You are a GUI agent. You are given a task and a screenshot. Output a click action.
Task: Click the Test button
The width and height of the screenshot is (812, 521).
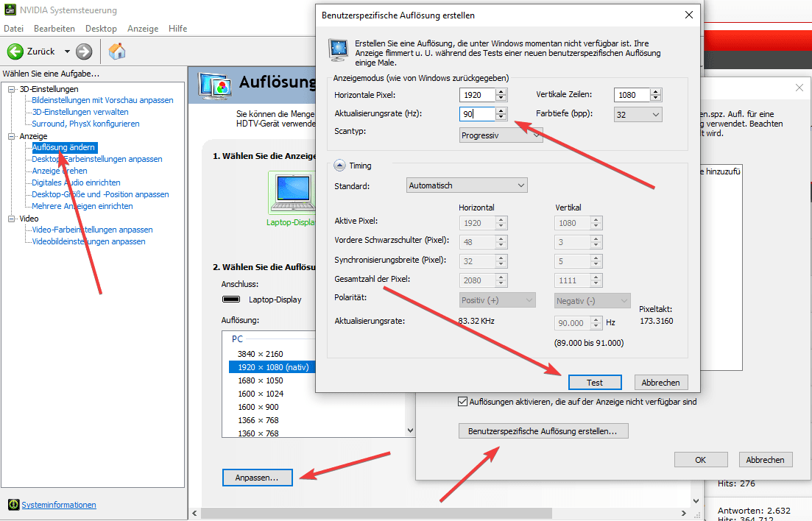[595, 382]
